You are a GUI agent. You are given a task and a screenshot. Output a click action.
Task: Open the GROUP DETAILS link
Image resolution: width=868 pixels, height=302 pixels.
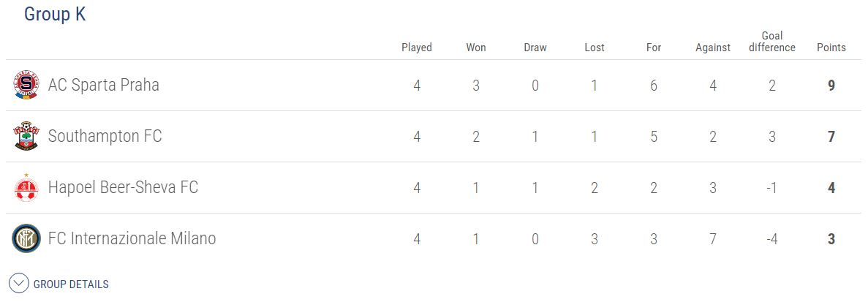(71, 284)
